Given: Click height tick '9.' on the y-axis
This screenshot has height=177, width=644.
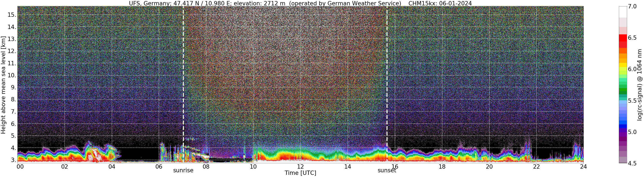Looking at the screenshot, I should tap(13, 87).
